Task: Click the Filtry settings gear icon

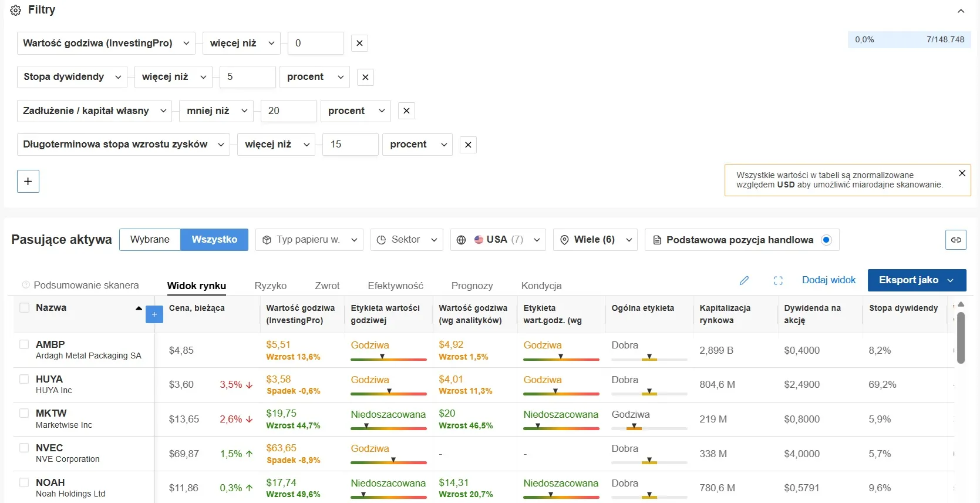Action: 16,11
